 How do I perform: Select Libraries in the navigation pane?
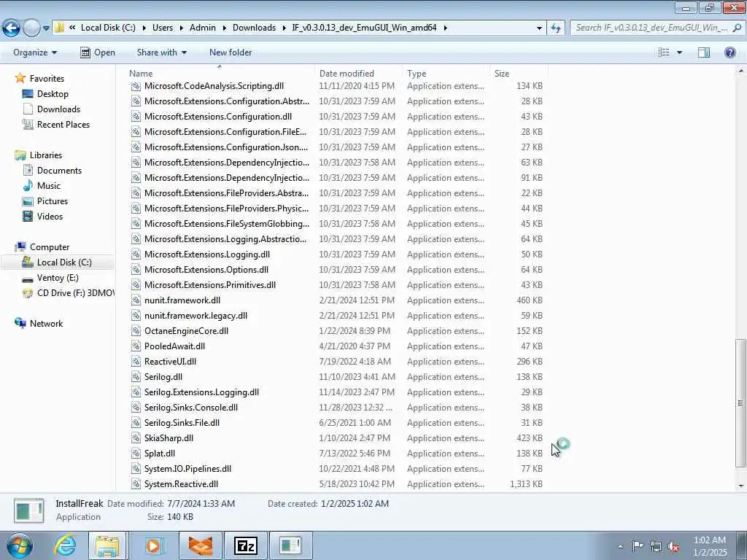click(46, 155)
